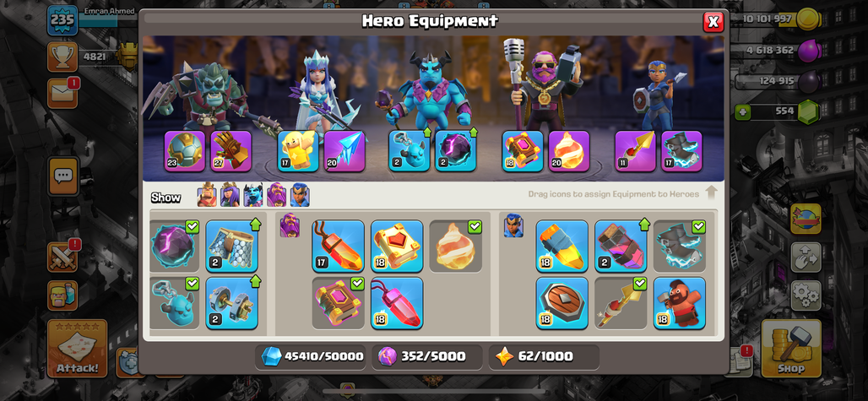This screenshot has height=401, width=868.
Task: Select the level 2 Rocket Backpack equipment
Action: pos(621,247)
